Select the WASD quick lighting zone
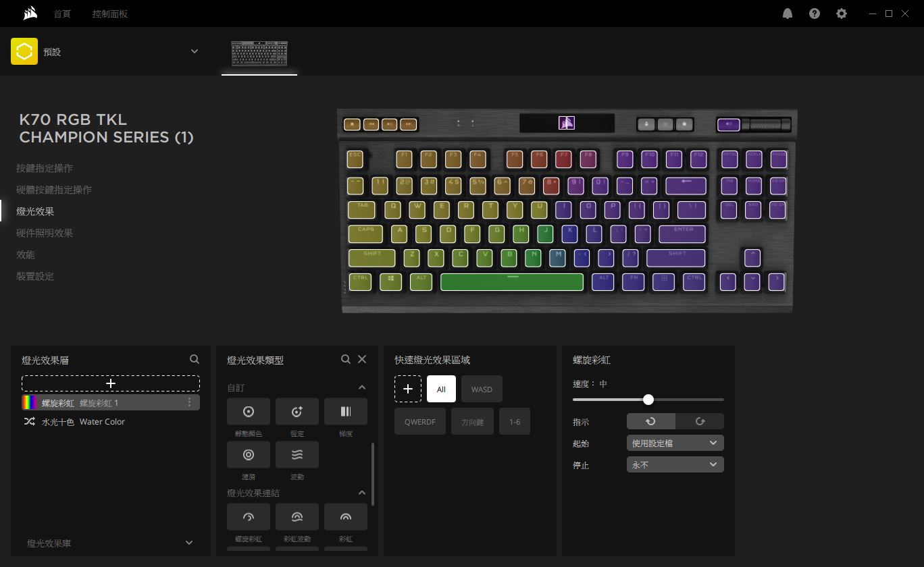924x567 pixels. [482, 389]
